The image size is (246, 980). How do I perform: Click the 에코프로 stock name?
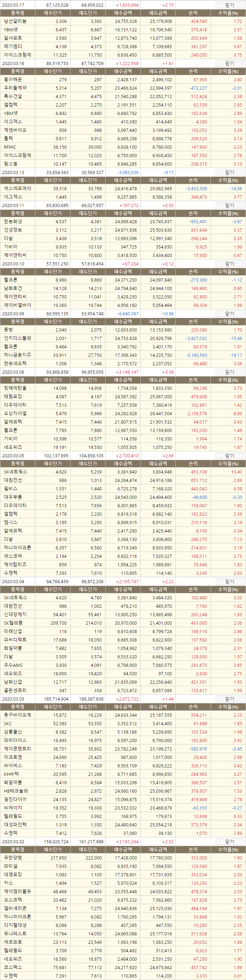(x=13, y=942)
